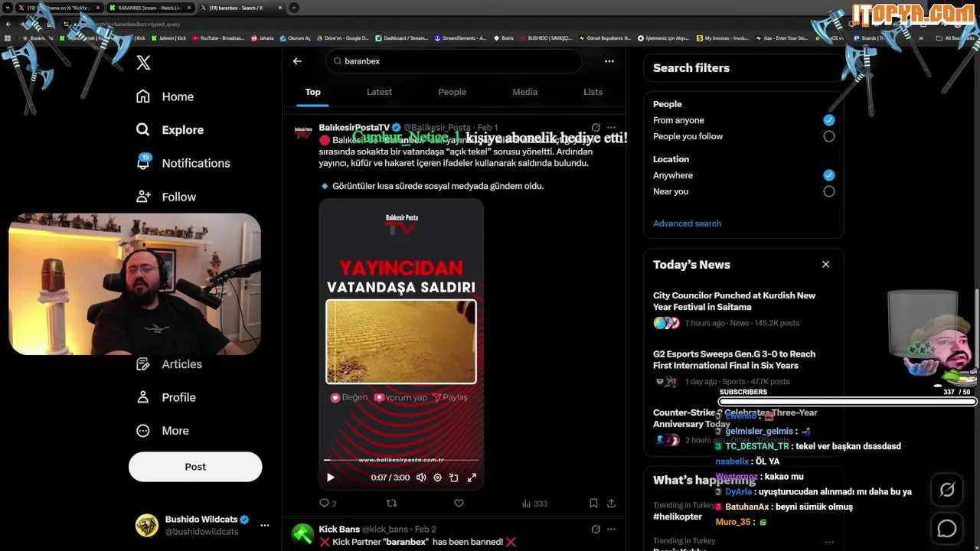Screen dimensions: 980x551
Task: Open search options three-dot menu
Action: (x=609, y=61)
